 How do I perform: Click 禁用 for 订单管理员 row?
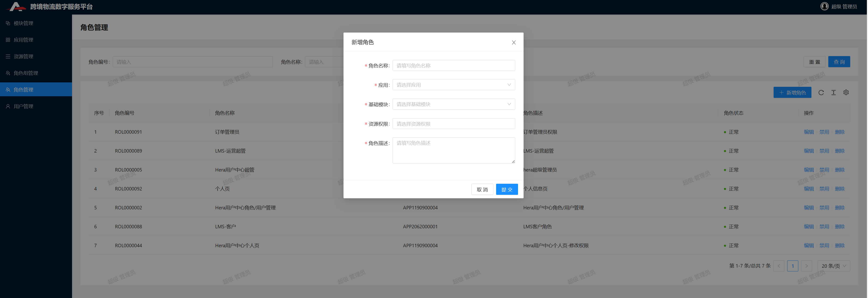click(x=824, y=132)
